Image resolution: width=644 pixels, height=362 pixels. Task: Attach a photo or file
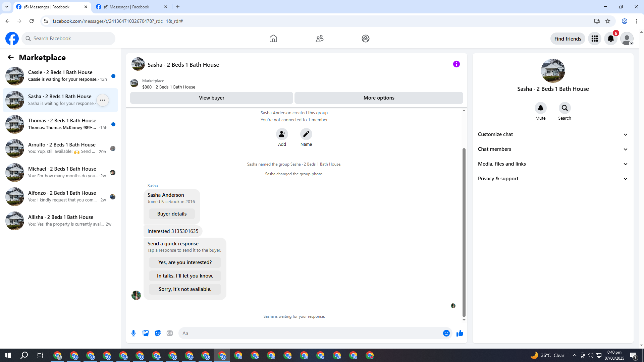pos(146,333)
